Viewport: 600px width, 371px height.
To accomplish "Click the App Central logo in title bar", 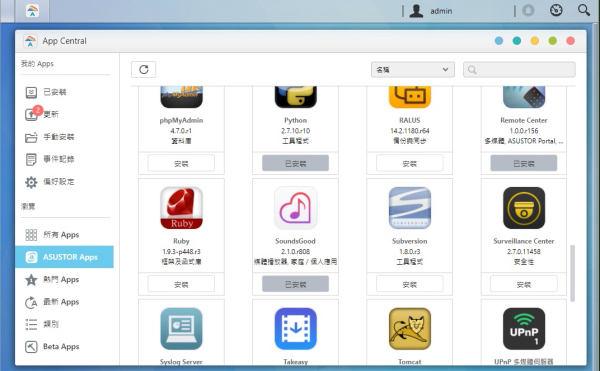I will point(30,41).
